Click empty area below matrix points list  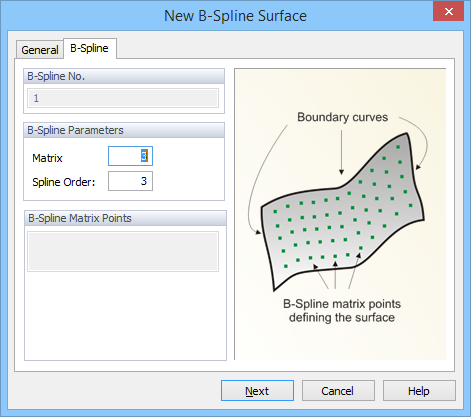pos(125,315)
